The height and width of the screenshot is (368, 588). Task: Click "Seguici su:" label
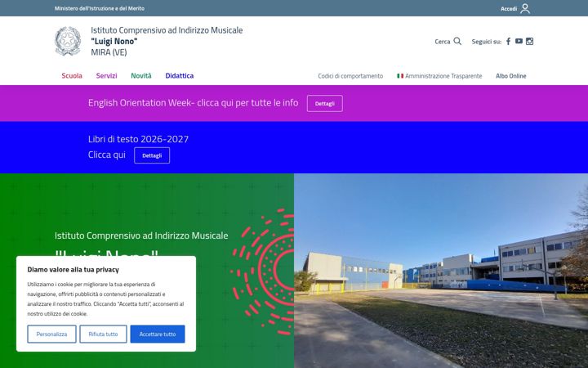point(487,42)
